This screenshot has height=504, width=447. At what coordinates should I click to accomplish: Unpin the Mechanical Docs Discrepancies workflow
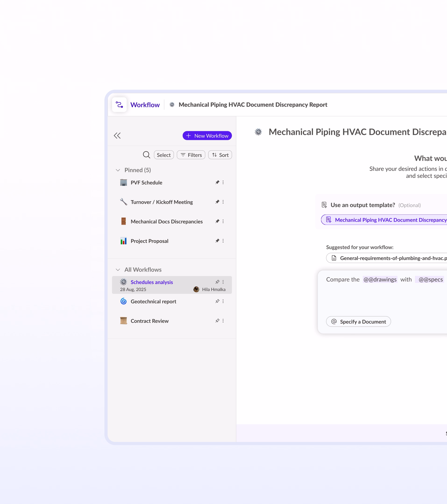tap(217, 221)
